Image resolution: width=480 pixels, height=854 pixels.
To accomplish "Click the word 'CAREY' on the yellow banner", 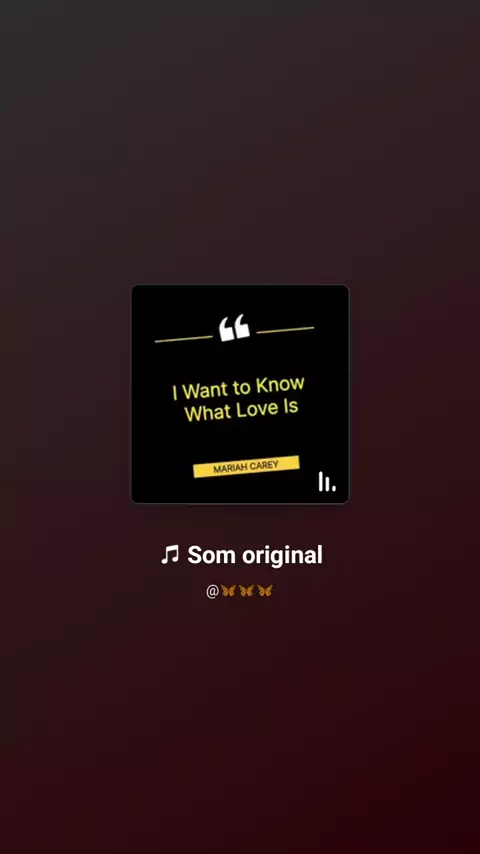I will click(x=264, y=465).
